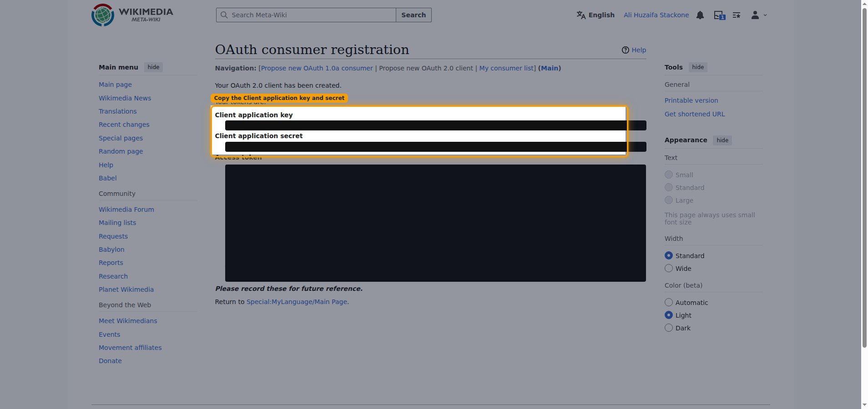868x409 pixels.
Task: Click Get shortened URL
Action: (x=695, y=114)
